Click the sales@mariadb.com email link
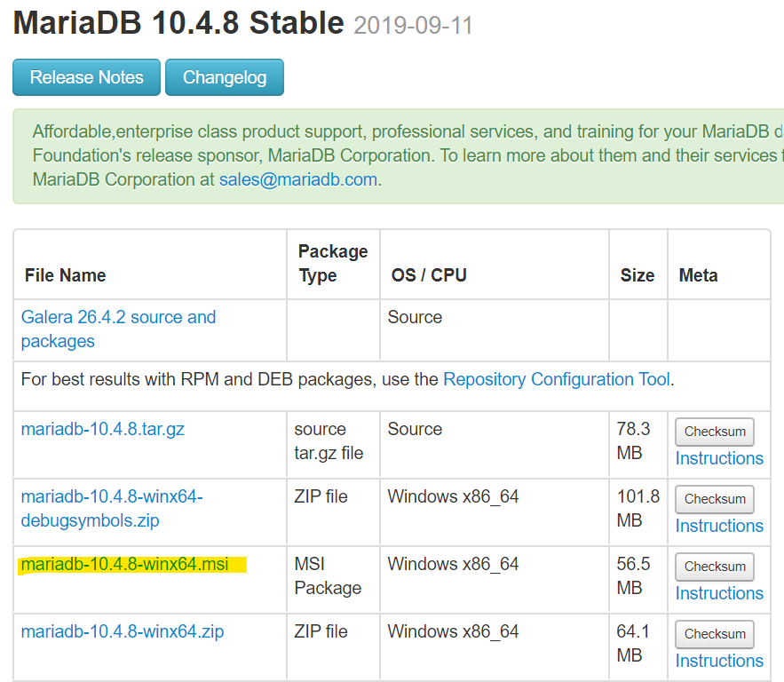This screenshot has height=682, width=784. pos(298,179)
